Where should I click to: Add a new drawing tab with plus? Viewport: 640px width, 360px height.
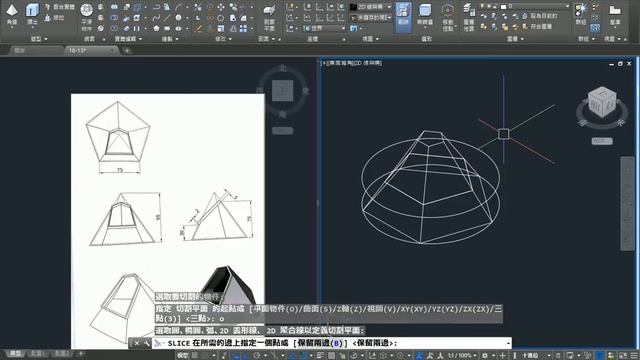pyautogui.click(x=127, y=51)
